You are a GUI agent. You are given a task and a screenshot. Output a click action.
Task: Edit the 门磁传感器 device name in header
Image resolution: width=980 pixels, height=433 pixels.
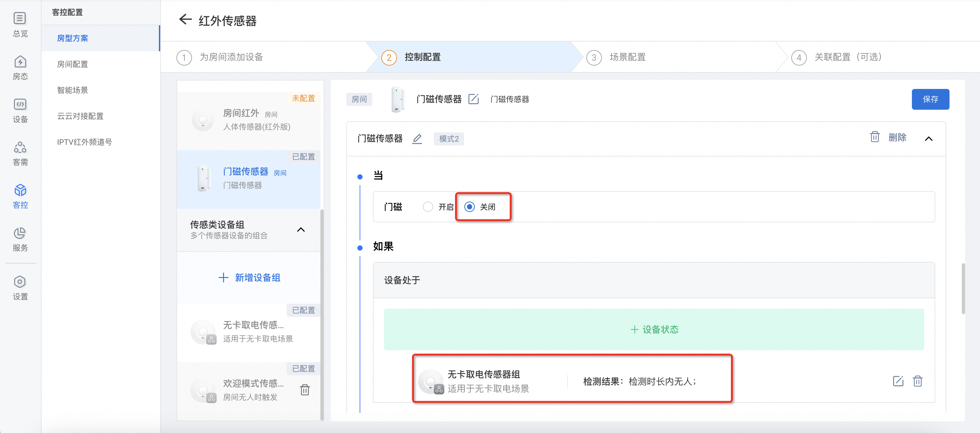click(x=473, y=99)
